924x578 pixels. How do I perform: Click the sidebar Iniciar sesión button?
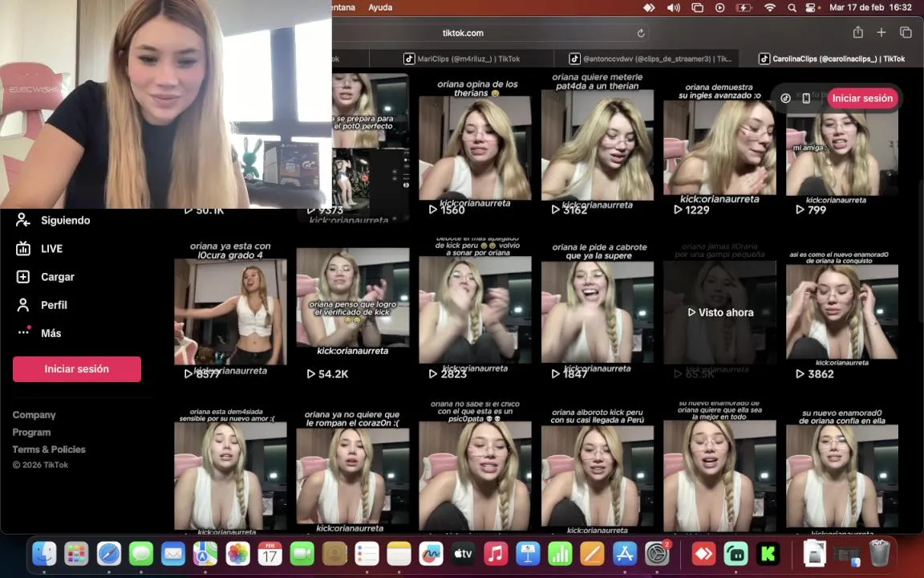pos(77,368)
